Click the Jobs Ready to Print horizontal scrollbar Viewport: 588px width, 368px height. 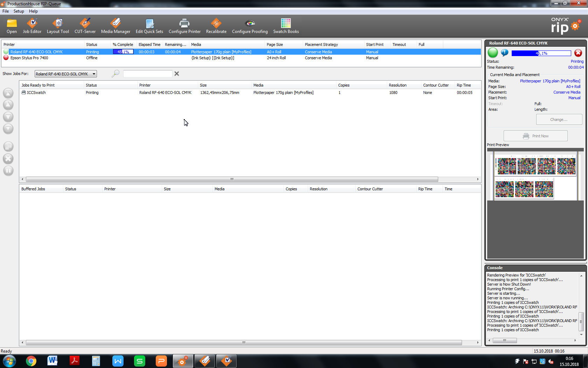pos(232,179)
